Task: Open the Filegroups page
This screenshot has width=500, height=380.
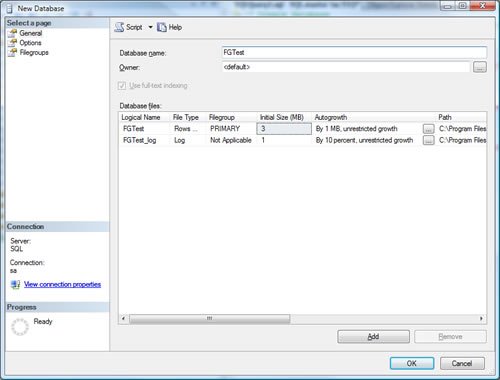Action: [34, 53]
